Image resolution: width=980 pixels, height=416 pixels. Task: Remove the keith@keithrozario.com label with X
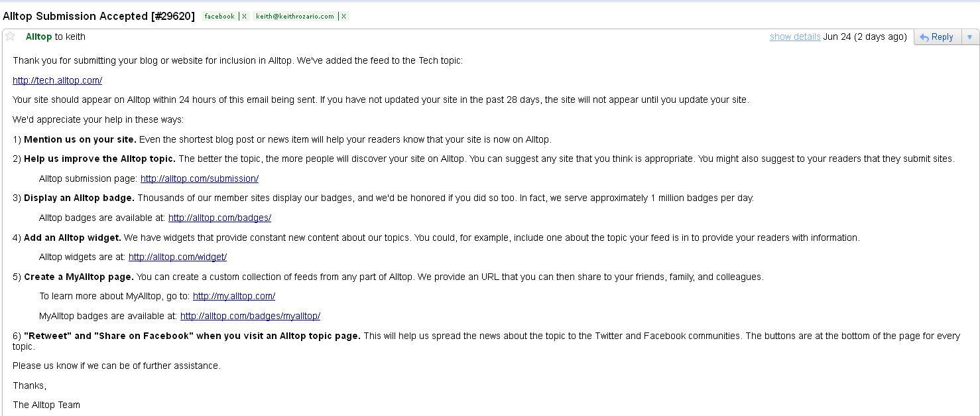[343, 17]
